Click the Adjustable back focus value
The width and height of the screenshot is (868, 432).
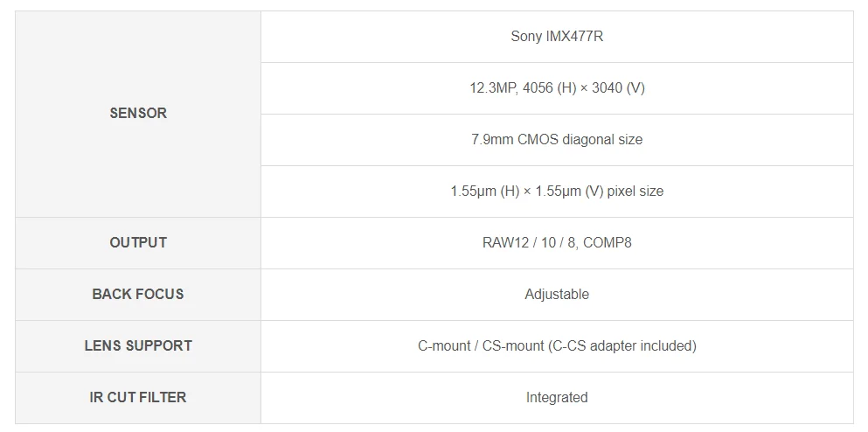(x=557, y=295)
